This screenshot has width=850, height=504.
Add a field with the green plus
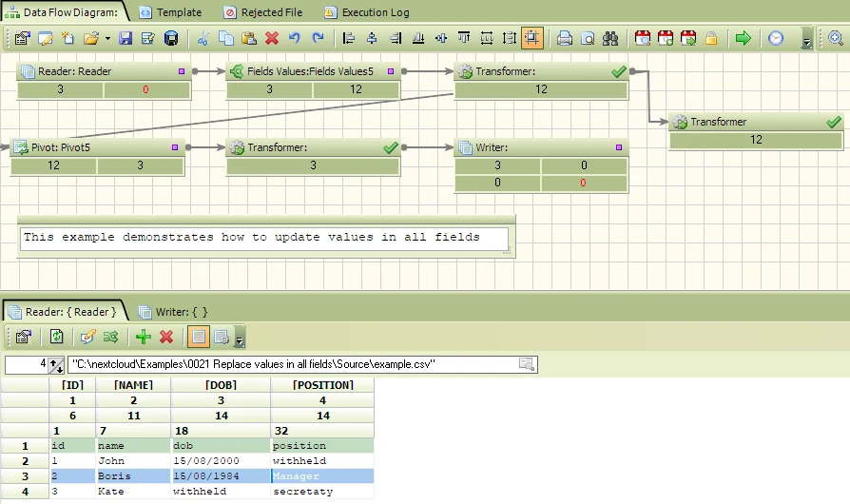[144, 337]
